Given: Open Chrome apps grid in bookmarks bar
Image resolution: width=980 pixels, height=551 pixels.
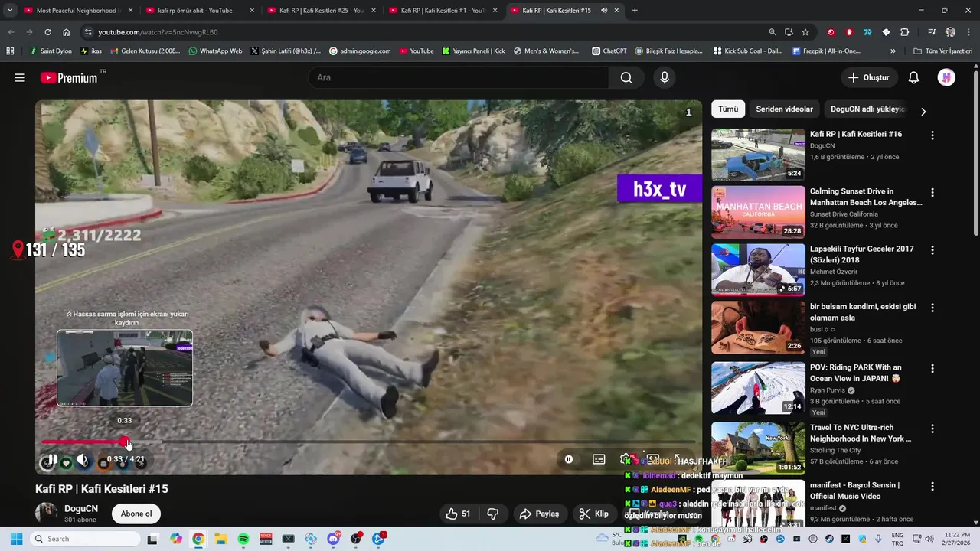Looking at the screenshot, I should [x=10, y=51].
